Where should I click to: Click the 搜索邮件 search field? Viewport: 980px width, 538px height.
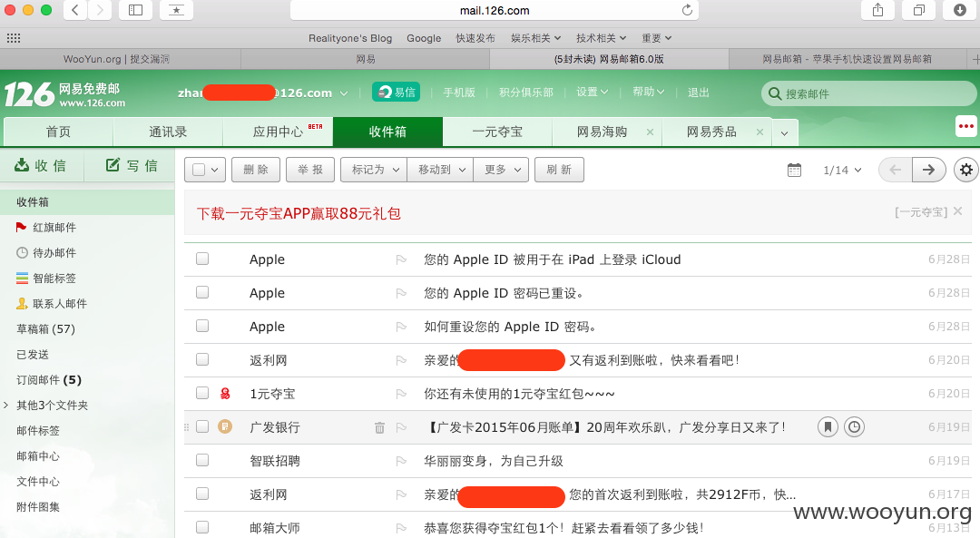[868, 93]
